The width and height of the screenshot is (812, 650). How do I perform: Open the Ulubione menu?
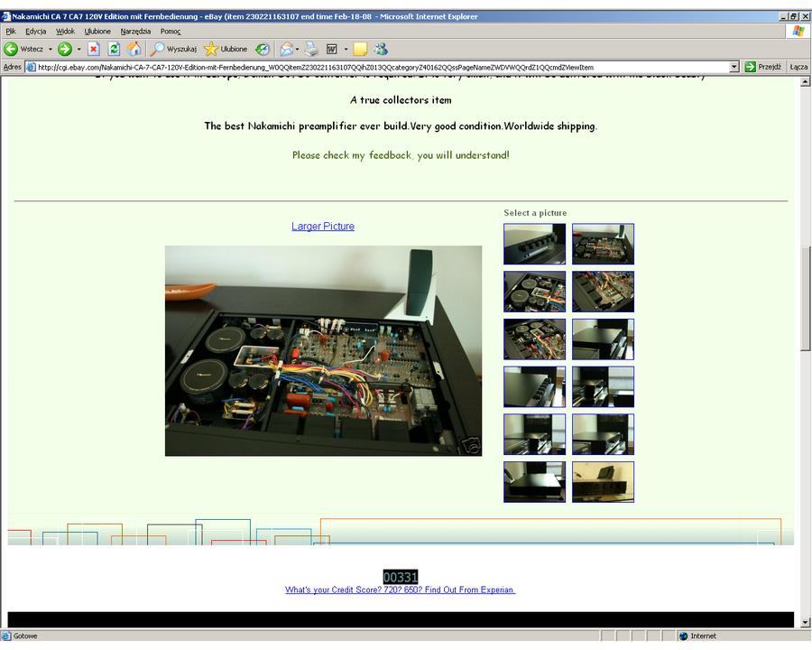pos(97,32)
